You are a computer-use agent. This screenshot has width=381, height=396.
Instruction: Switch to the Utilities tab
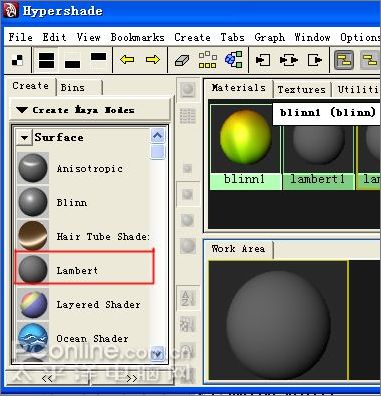coord(358,90)
